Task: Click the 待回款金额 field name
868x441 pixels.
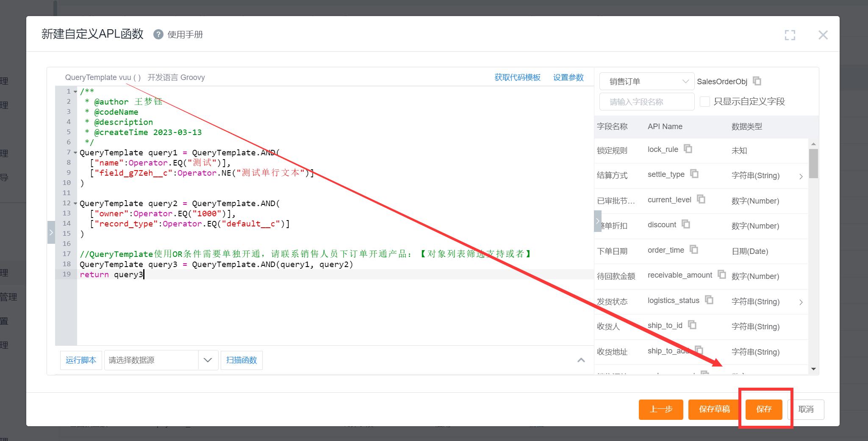Action: [x=616, y=276]
